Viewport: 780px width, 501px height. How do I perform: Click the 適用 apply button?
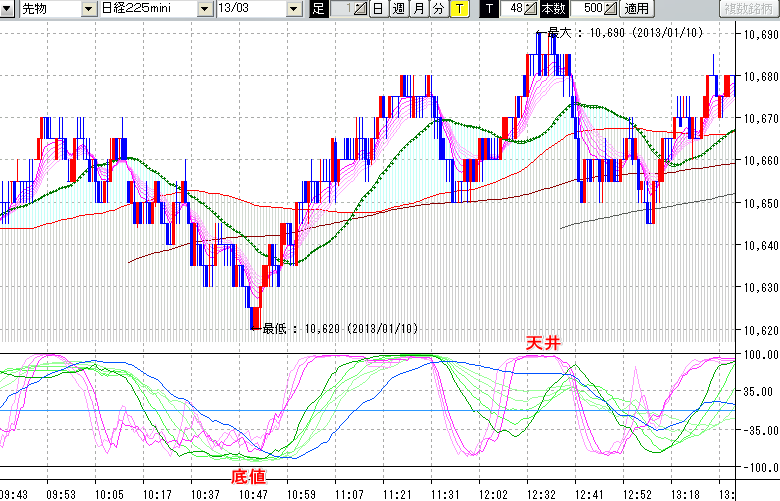pyautogui.click(x=636, y=9)
